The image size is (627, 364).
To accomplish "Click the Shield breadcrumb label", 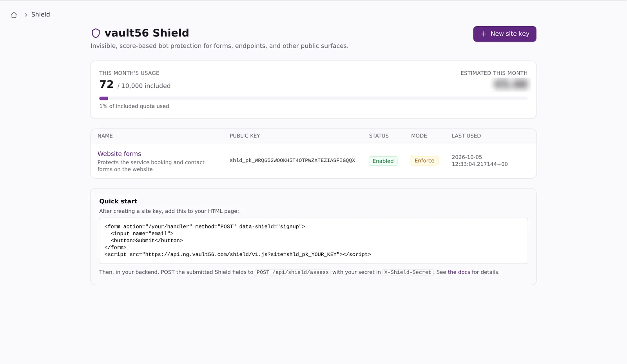I will tap(41, 14).
